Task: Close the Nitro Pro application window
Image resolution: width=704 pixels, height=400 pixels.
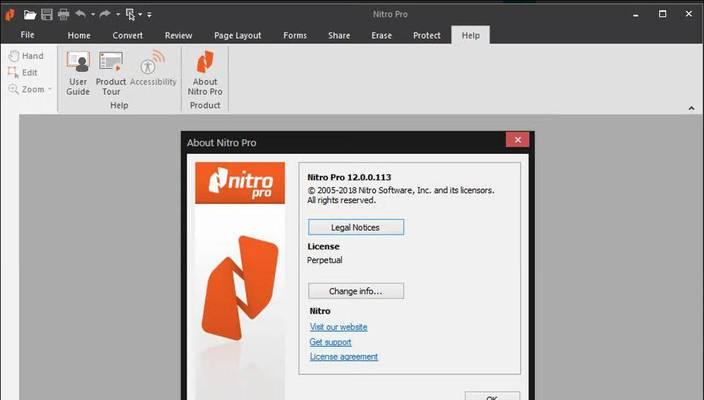Action: point(689,14)
